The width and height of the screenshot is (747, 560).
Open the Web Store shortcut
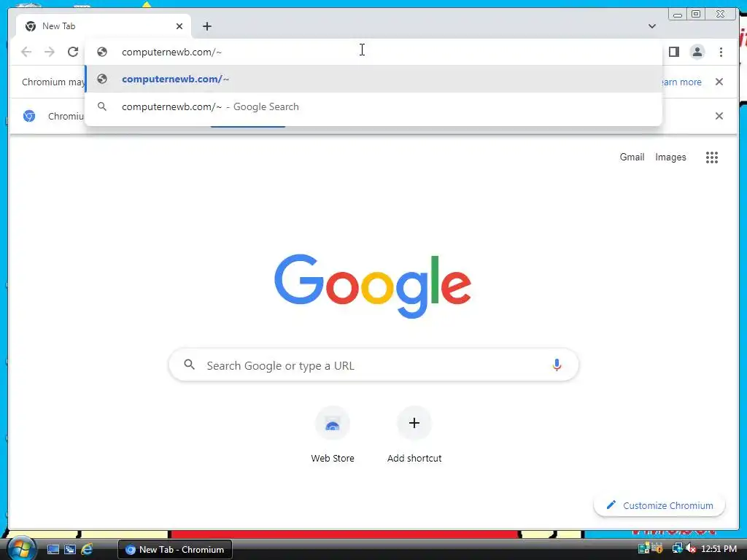[x=333, y=435]
